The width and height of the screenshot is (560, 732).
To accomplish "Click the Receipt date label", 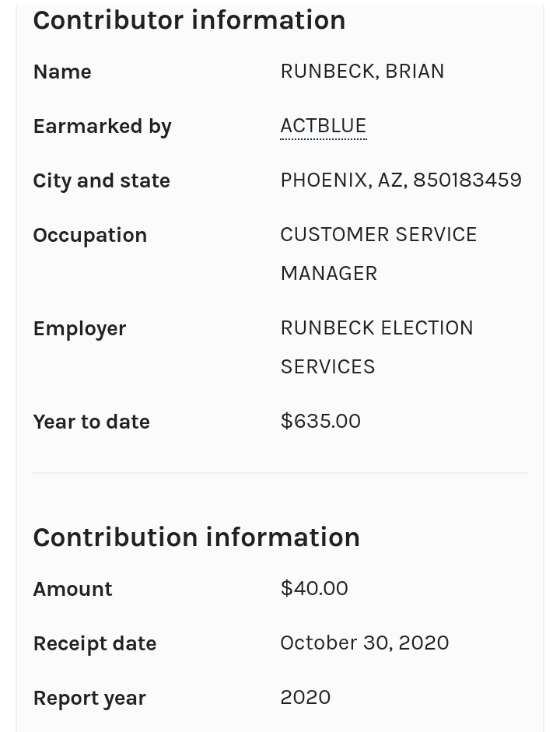I will pyautogui.click(x=94, y=644).
